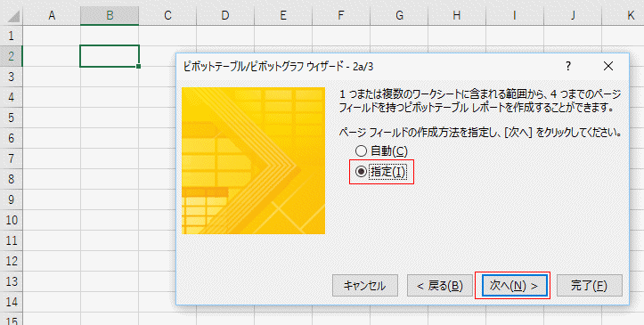Screen dimensions: 644x325
Task: Click the yellow wizard illustration image
Action: coord(253,161)
